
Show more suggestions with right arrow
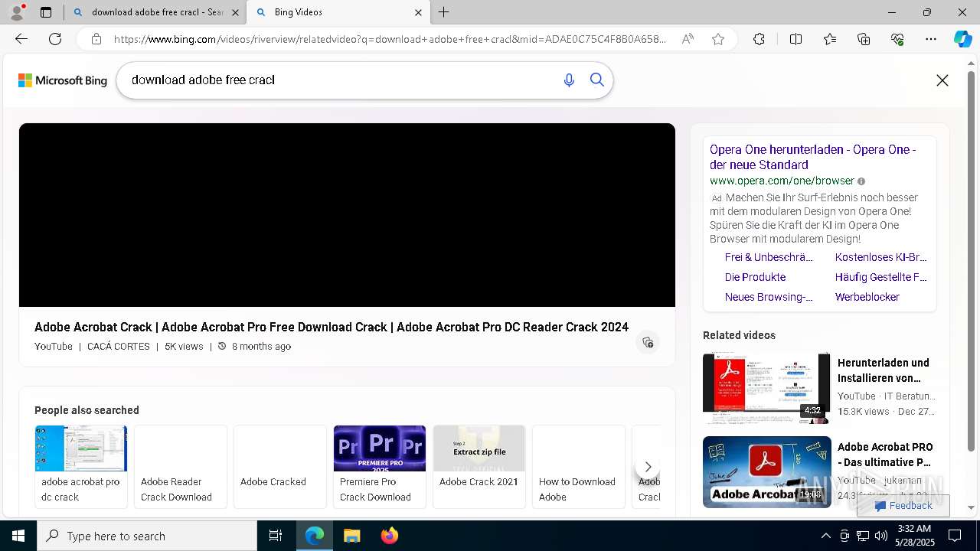[648, 467]
